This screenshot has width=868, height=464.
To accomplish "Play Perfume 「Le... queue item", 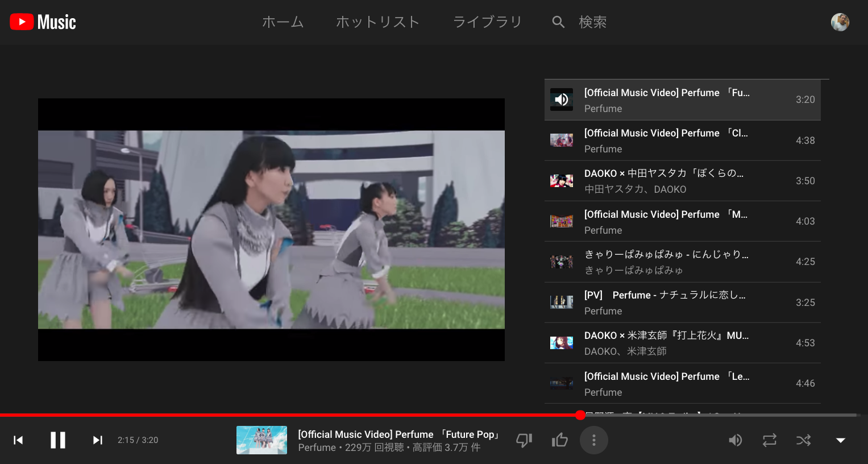I will point(683,383).
